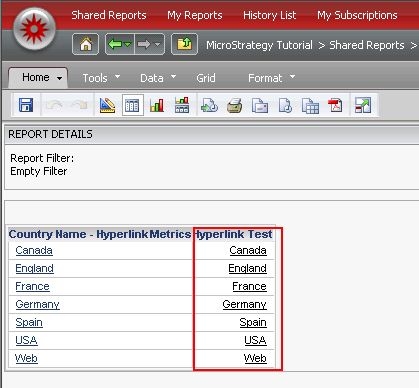Follow the Canada hyperlink in Country Name
Screen dimensions: 419x388
(x=34, y=250)
